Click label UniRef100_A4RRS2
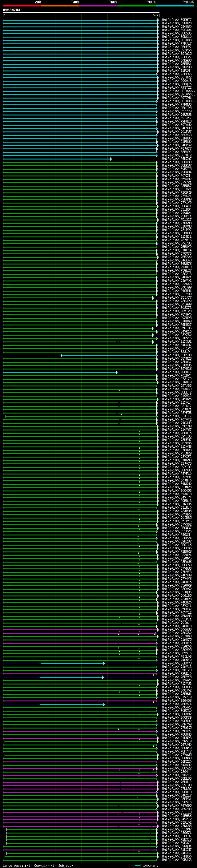Image resolution: width=197 pixels, height=868 pixels. 177,145
